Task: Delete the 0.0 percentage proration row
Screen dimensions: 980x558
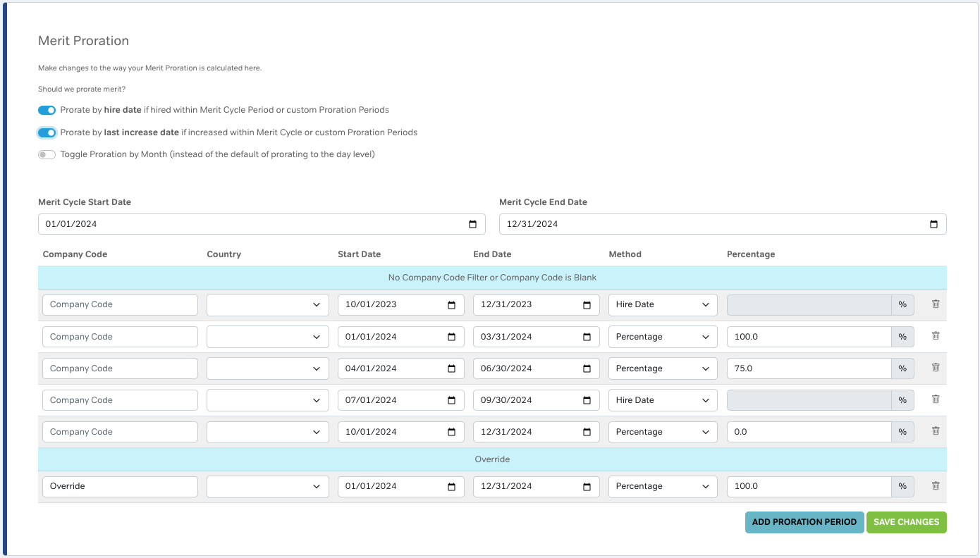Action: (x=936, y=431)
